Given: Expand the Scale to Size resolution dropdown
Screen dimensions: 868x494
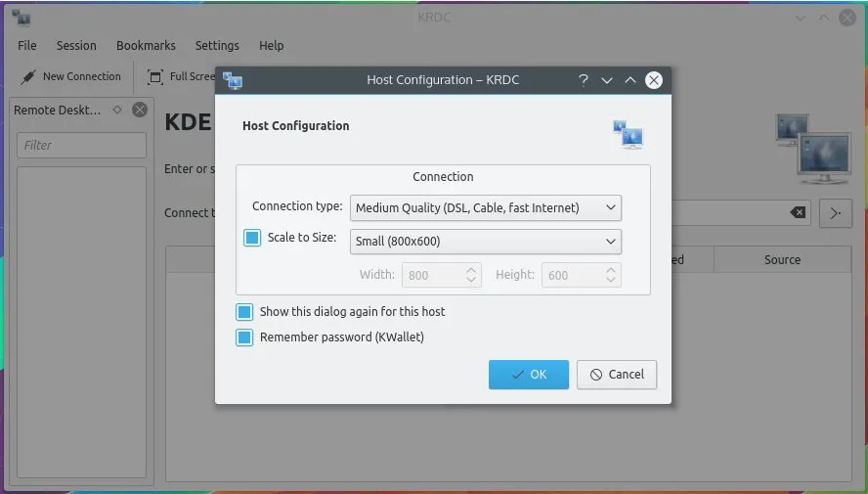Looking at the screenshot, I should click(486, 241).
